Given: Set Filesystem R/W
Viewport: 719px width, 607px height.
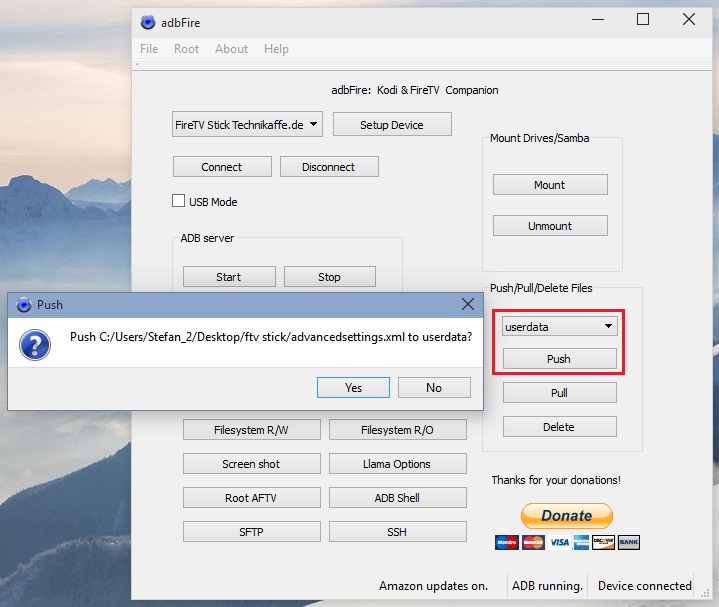Looking at the screenshot, I should pyautogui.click(x=252, y=430).
